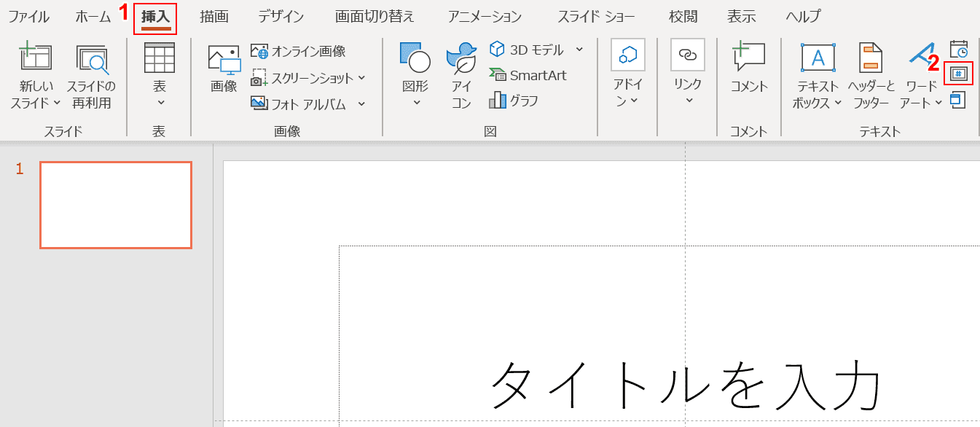Switch to the デザイン tab
Screen dimensions: 980x427
click(x=281, y=16)
